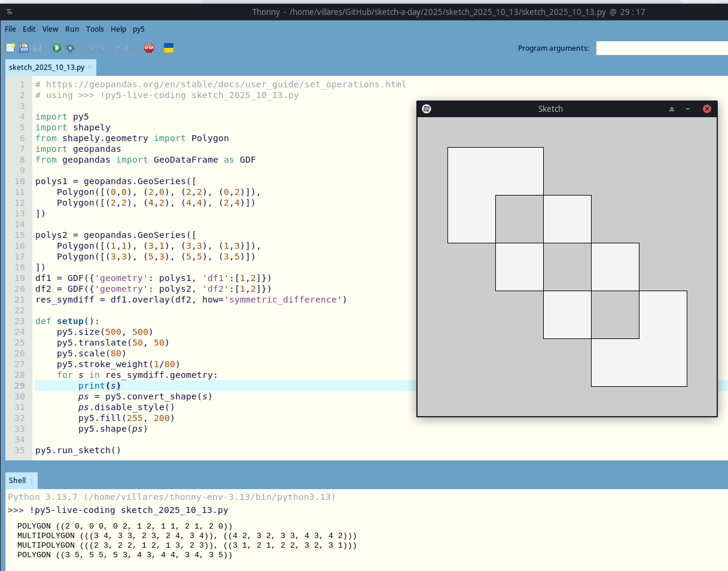The height and width of the screenshot is (571, 728).
Task: Click the Program arguments input field
Action: (x=662, y=48)
